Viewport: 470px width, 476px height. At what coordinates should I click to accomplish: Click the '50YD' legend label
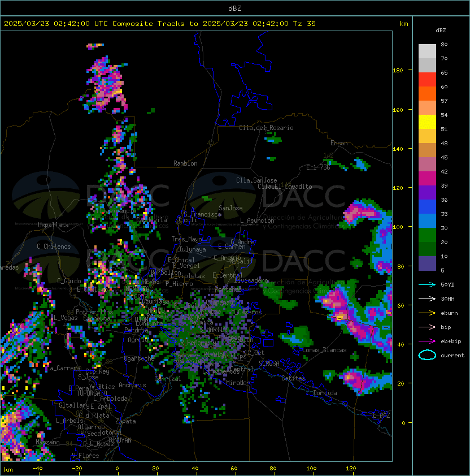click(447, 285)
